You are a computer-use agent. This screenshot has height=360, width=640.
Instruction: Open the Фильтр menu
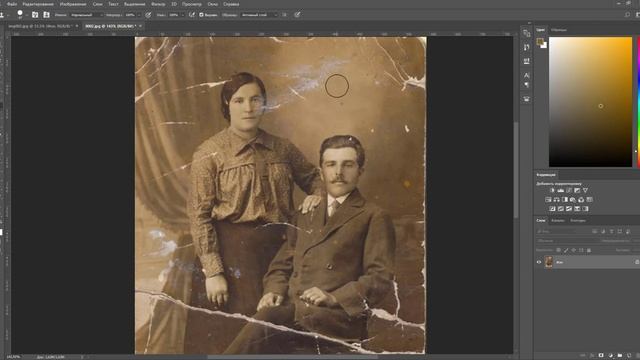tap(158, 4)
